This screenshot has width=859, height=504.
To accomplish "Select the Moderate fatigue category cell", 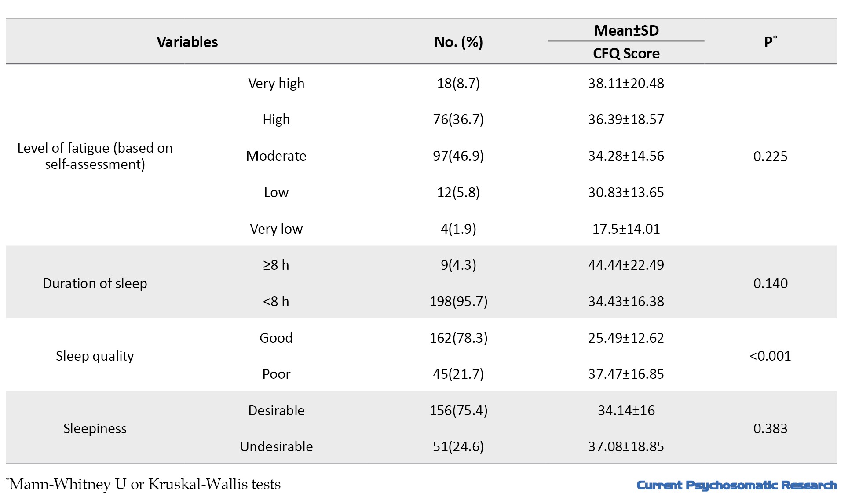I will 276,156.
